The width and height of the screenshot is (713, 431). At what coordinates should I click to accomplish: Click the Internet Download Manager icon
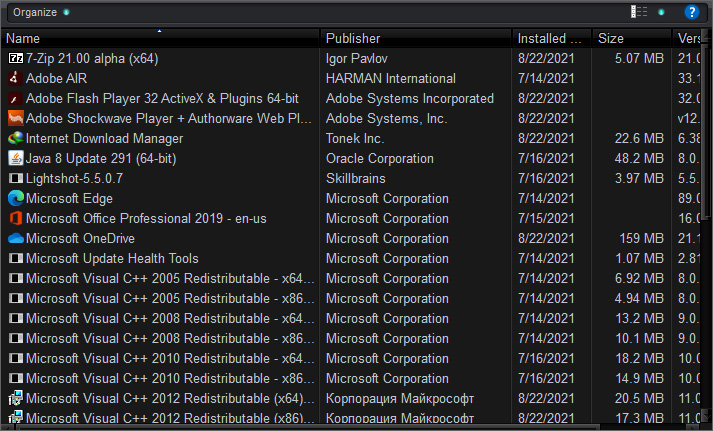15,138
